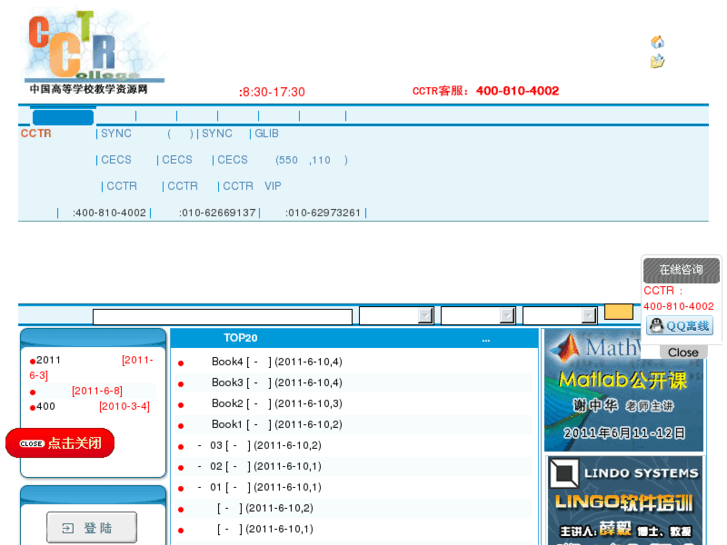The image size is (727, 545).
Task: Open the second search filter dropdown
Action: click(478, 315)
